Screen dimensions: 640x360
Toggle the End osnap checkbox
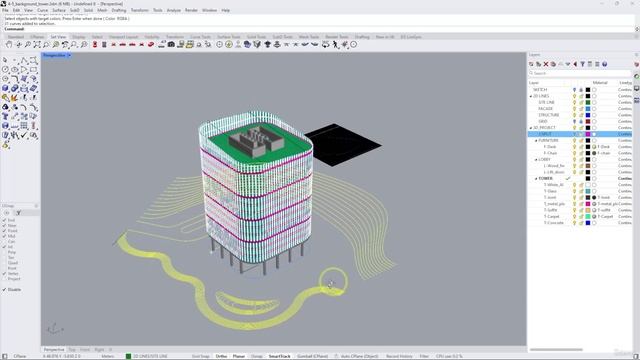[4, 220]
